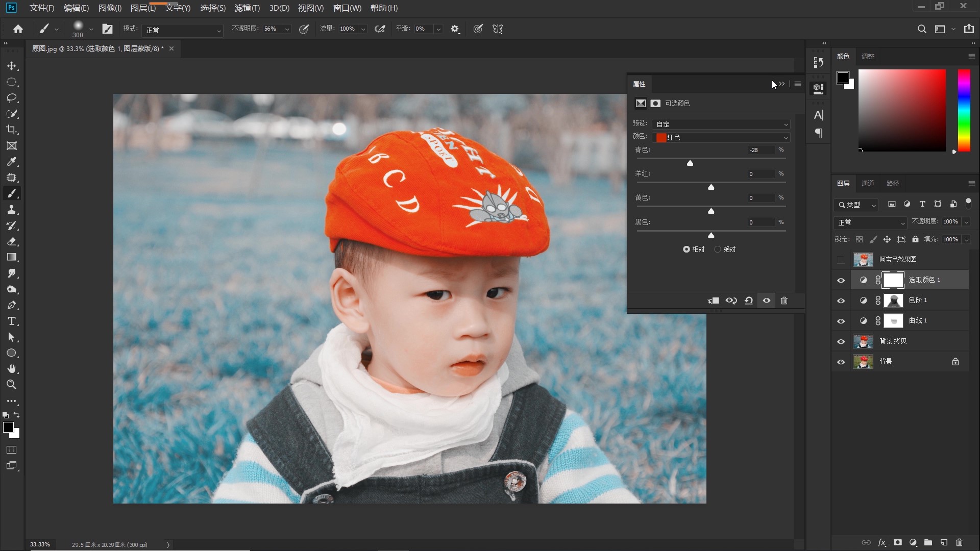Open the 滤镜(T) menu
Screen dimensions: 980x551
point(247,8)
